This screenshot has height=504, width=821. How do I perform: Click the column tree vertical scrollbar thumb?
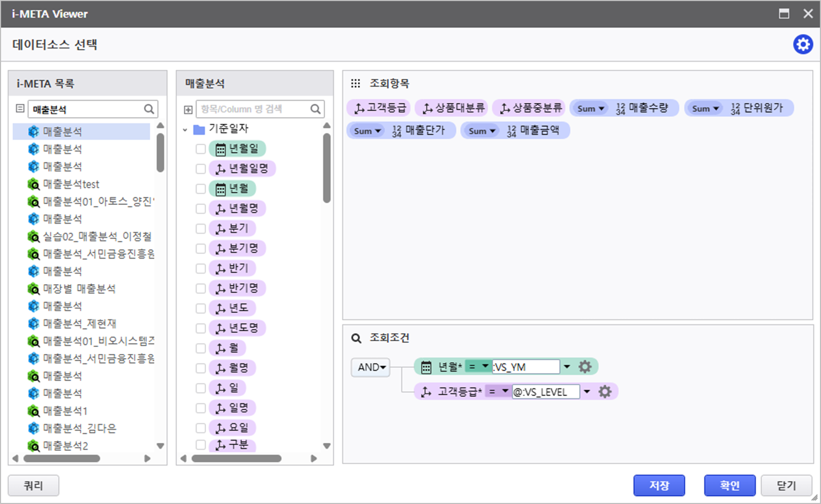[x=327, y=168]
